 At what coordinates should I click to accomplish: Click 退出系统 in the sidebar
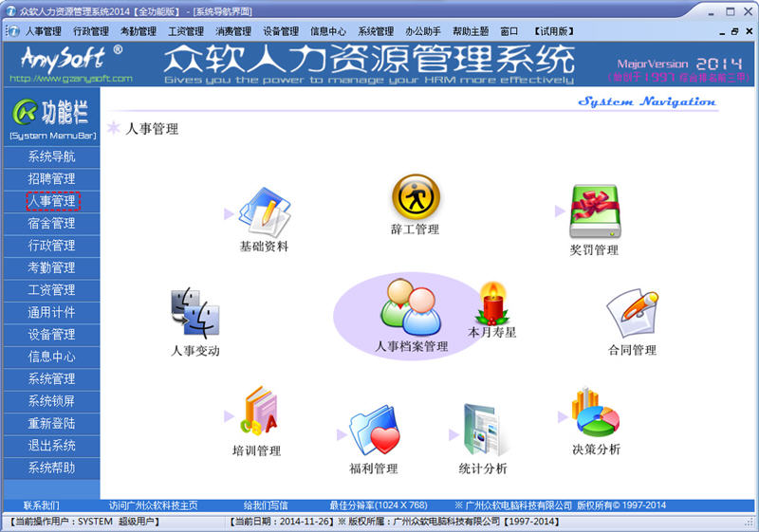tap(51, 446)
